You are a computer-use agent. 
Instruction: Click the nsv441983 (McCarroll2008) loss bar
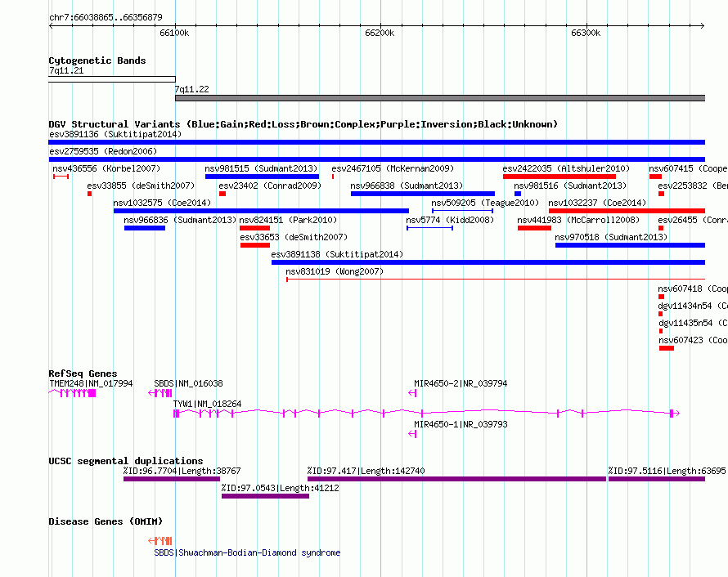coord(534,228)
